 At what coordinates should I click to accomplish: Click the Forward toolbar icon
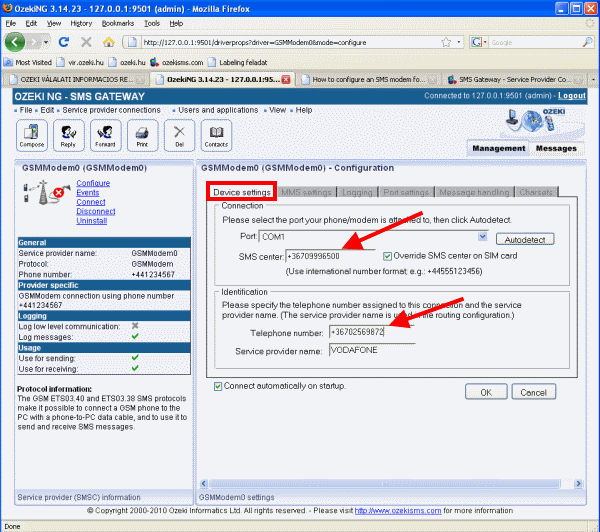pos(105,135)
